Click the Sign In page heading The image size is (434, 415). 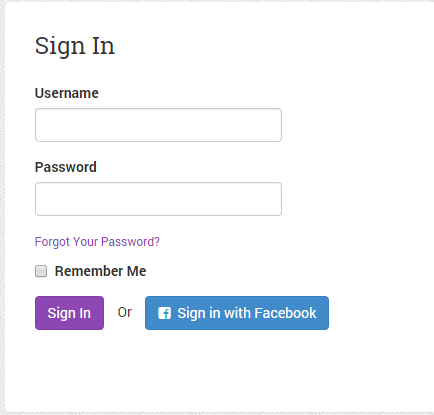(x=75, y=46)
